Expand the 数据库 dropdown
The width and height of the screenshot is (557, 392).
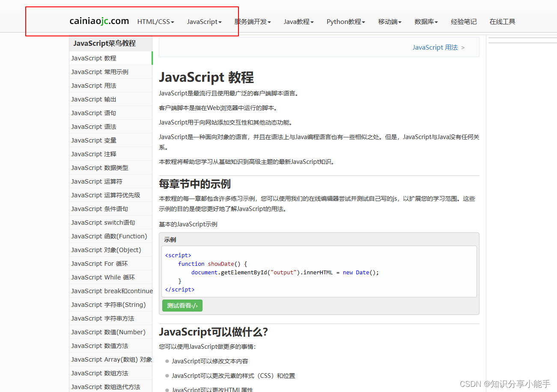pos(426,21)
